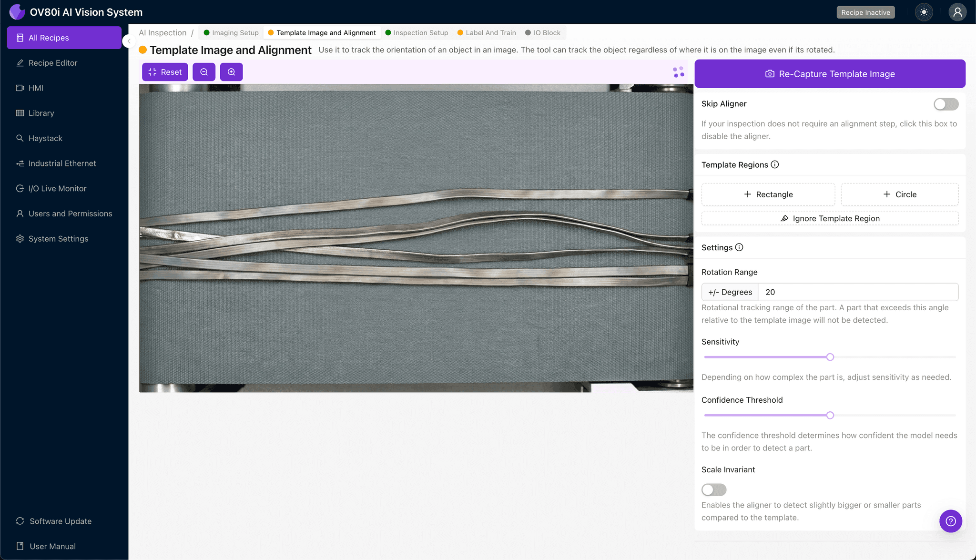Viewport: 976px width, 560px height.
Task: Click the Confidence Threshold slider handle
Action: [830, 415]
